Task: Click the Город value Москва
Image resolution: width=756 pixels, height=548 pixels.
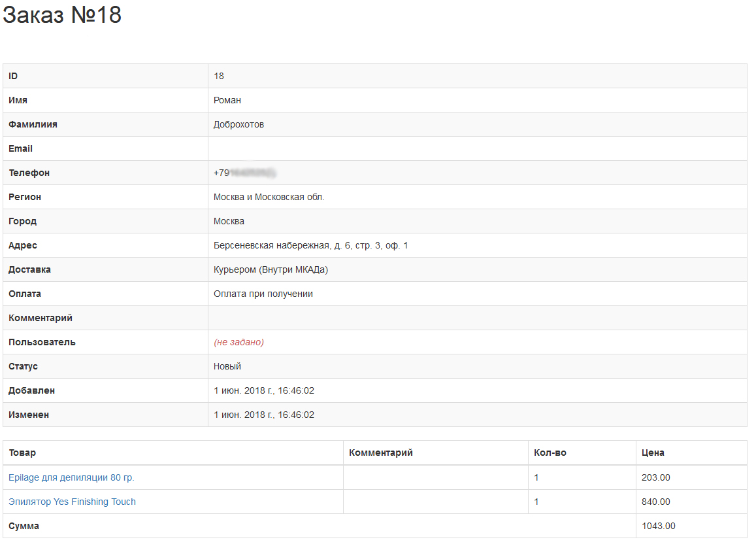Action: click(229, 221)
